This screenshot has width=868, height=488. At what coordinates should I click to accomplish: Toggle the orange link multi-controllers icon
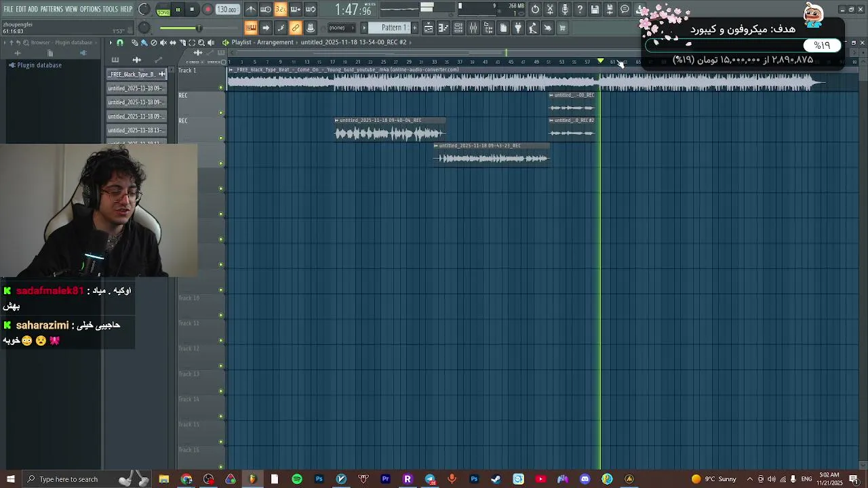(296, 28)
